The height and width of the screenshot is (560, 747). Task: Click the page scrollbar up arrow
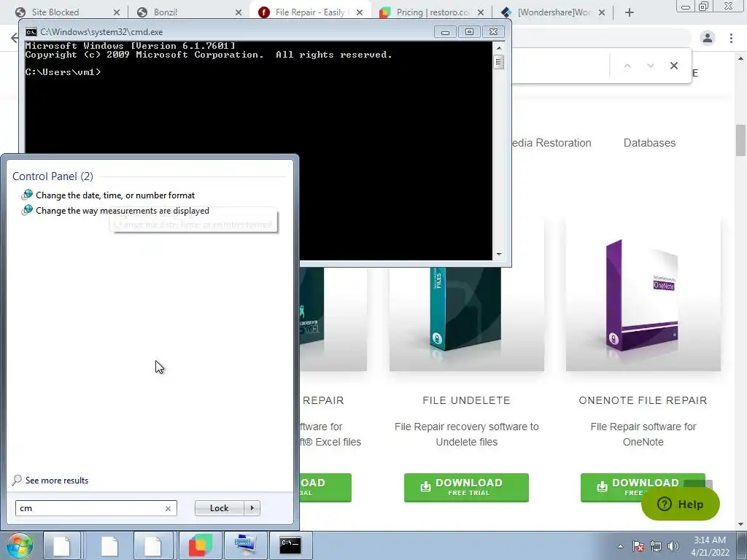741,58
